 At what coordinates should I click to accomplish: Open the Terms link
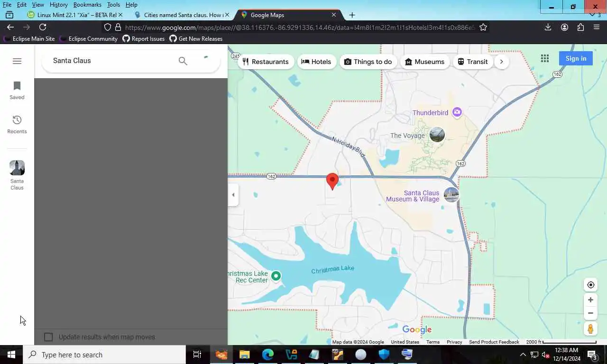[432, 342]
